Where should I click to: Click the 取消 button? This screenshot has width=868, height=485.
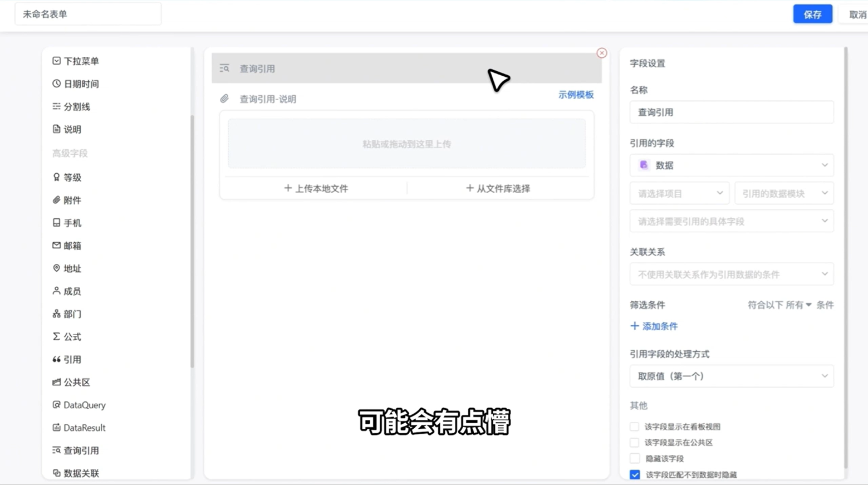click(856, 14)
